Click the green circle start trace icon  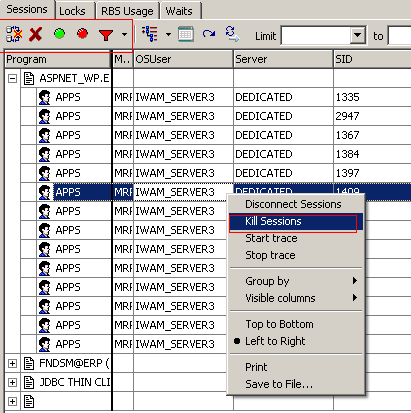click(x=59, y=34)
